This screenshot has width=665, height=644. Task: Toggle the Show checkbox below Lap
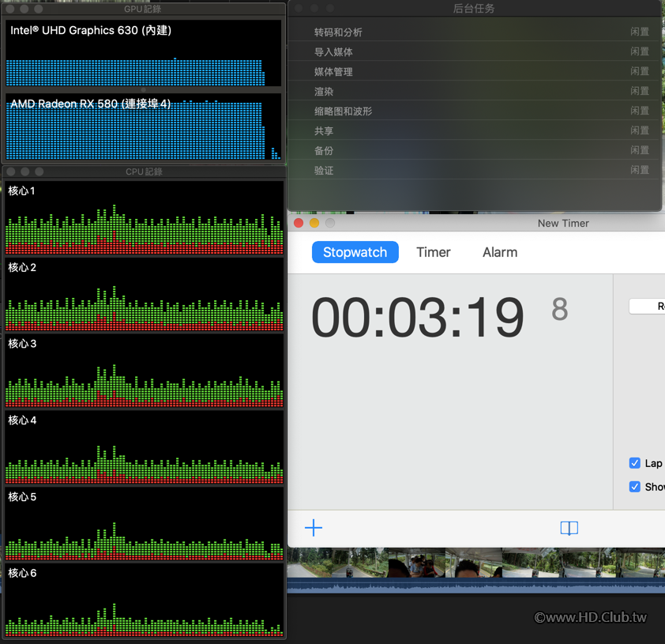[634, 487]
